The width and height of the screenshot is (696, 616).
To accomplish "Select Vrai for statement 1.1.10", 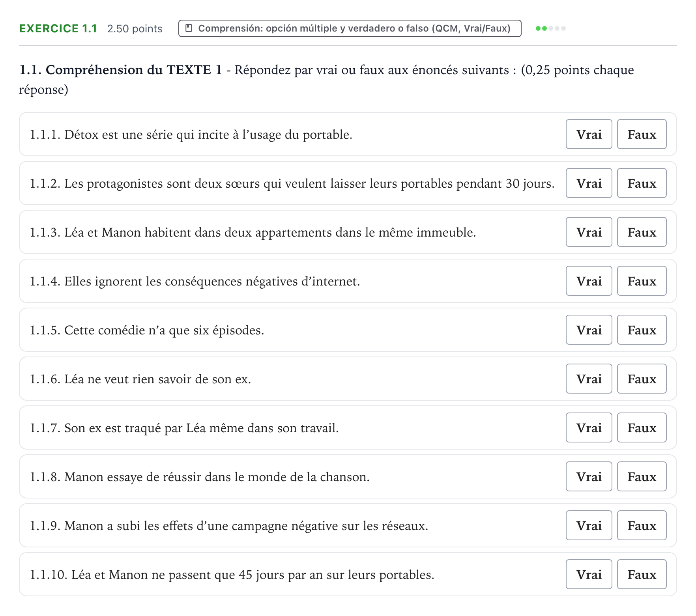I will (589, 574).
